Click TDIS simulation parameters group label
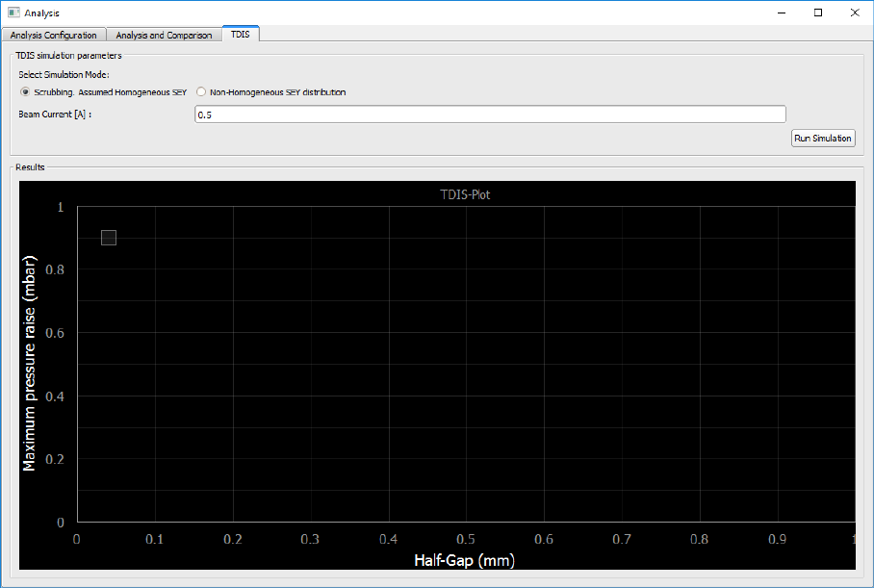Screen dimensions: 874x588 pos(68,55)
